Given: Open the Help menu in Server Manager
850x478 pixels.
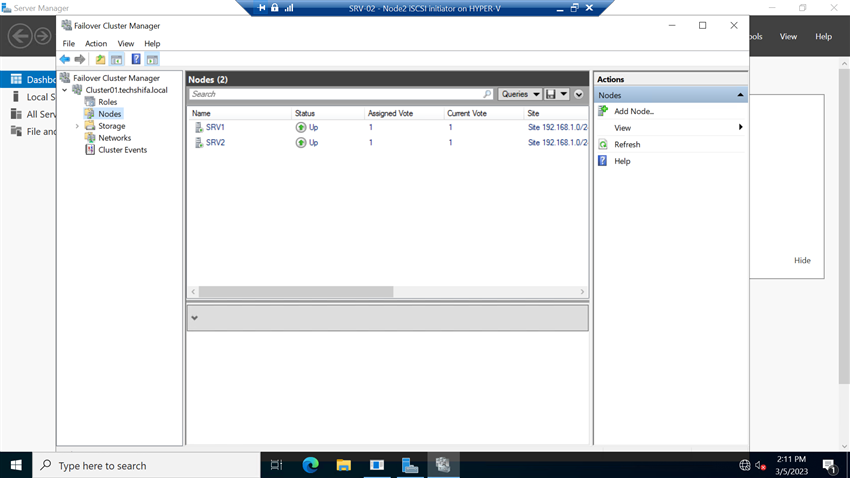Looking at the screenshot, I should click(x=823, y=36).
